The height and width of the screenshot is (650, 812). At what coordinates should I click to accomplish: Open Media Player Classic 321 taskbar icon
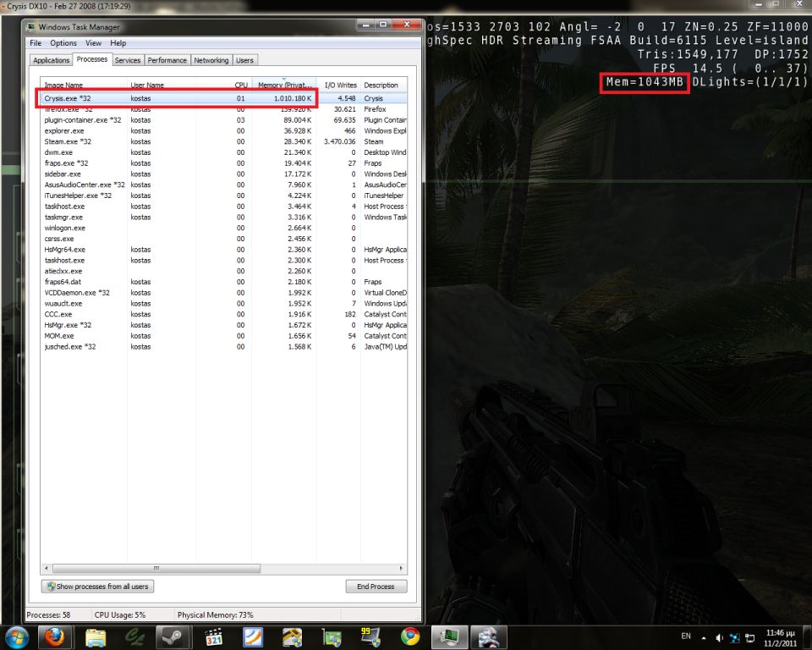point(213,637)
